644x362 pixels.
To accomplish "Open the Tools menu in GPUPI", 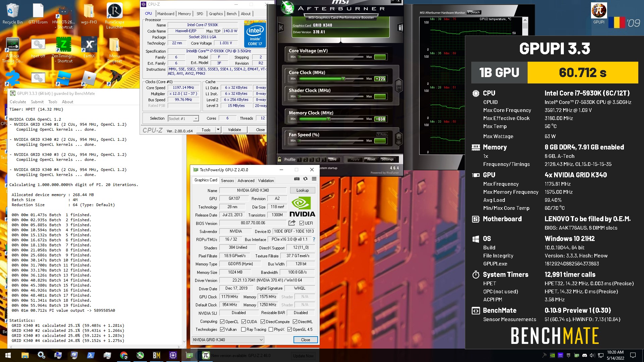I will coord(53,102).
